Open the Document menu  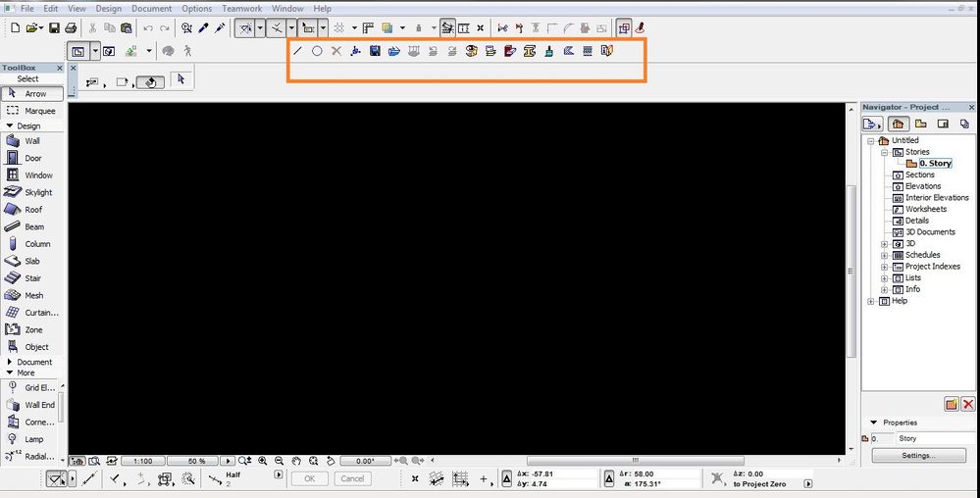151,9
